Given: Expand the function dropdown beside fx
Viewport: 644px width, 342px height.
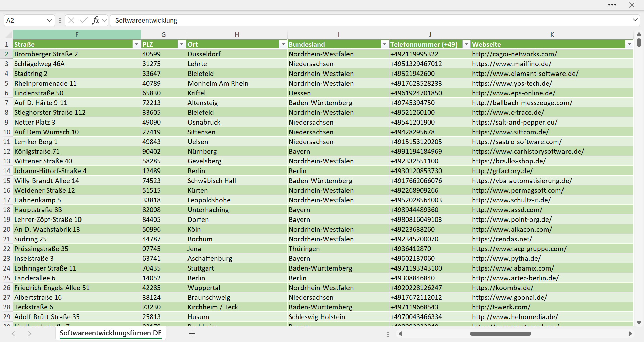Looking at the screenshot, I should click(104, 20).
